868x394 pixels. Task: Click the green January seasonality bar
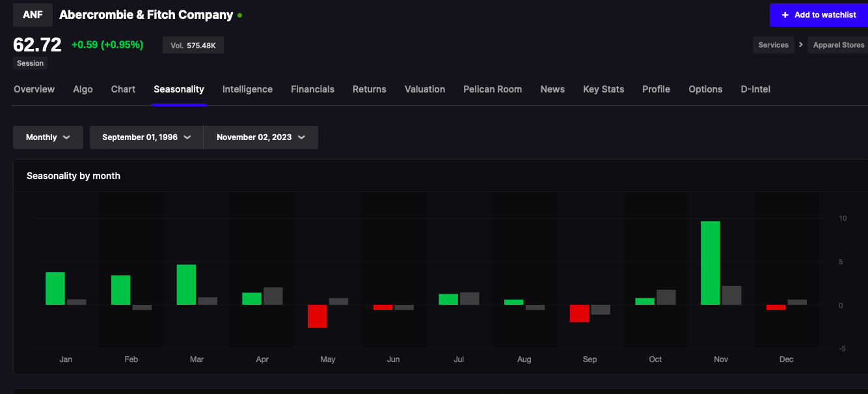click(x=55, y=288)
